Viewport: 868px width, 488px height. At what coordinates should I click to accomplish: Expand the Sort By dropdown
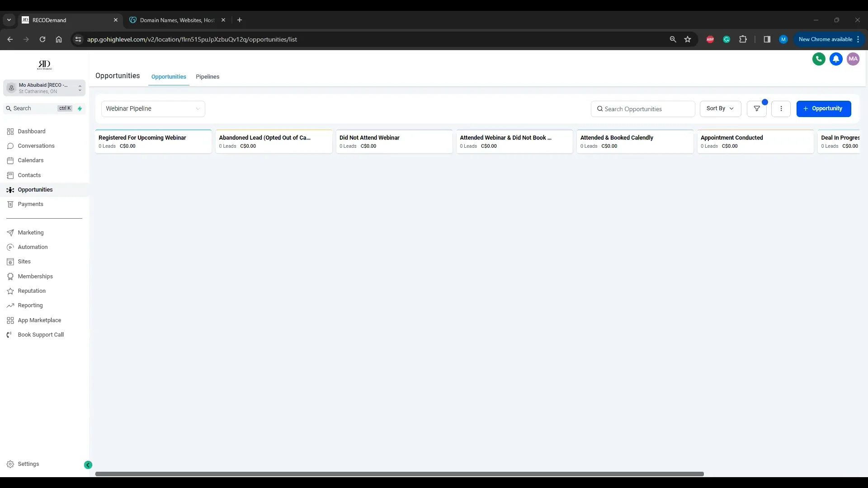[x=720, y=108]
